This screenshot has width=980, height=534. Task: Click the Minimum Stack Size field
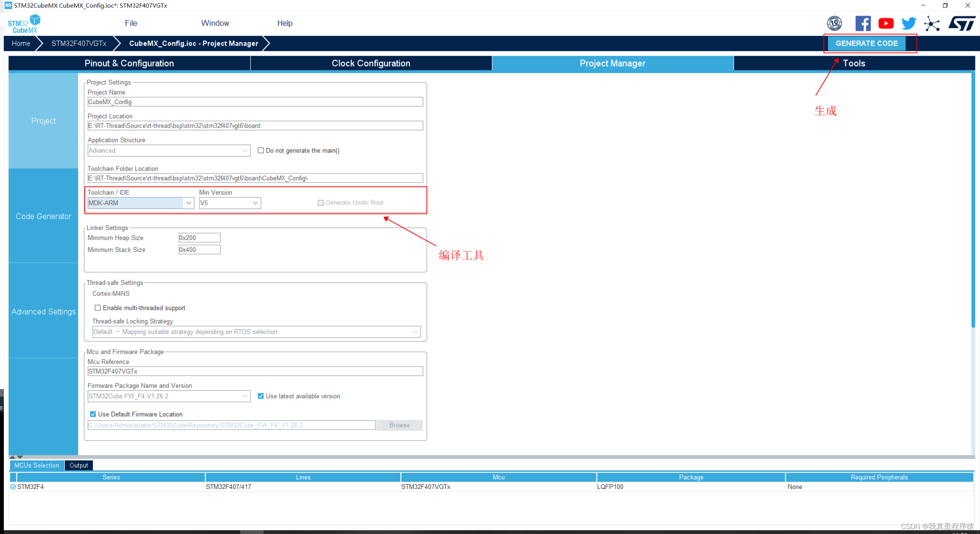(199, 250)
